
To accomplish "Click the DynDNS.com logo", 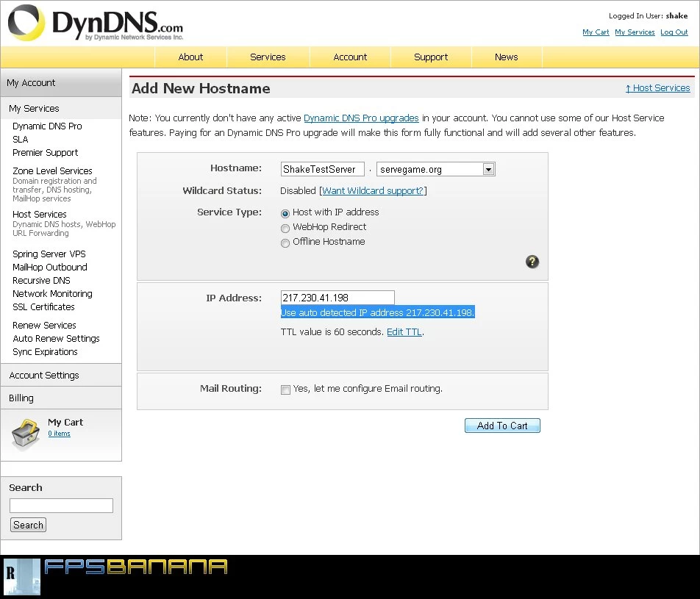I will coord(96,24).
